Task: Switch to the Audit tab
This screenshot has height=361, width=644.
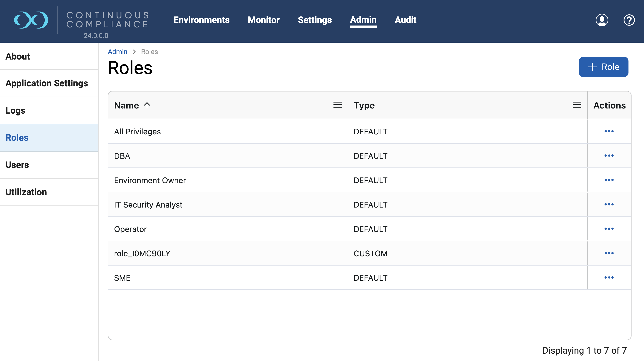Action: [405, 20]
